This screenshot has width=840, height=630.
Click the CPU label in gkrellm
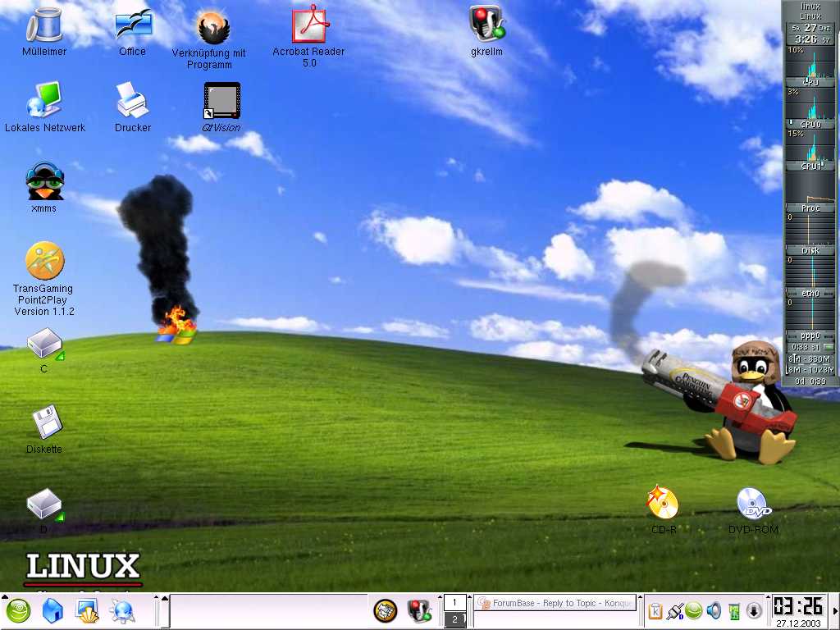click(810, 83)
